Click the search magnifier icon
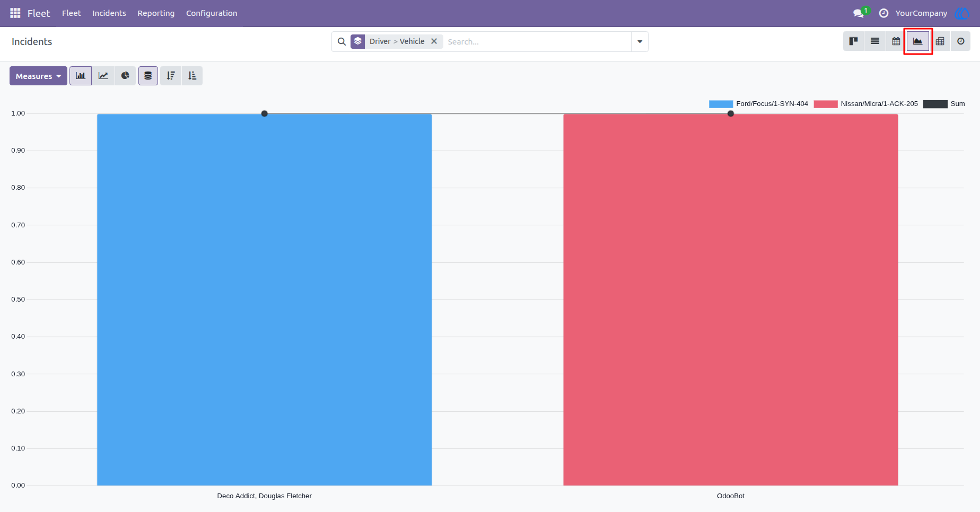 (342, 41)
